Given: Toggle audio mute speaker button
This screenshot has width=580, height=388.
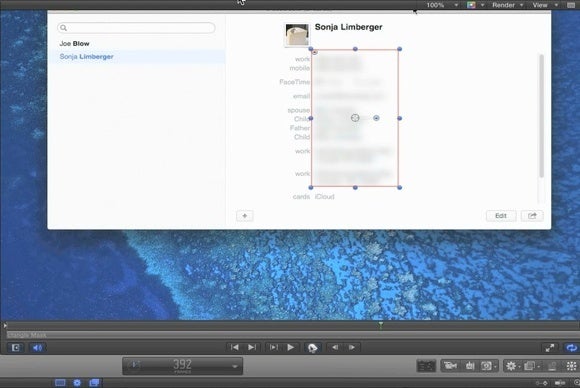Looking at the screenshot, I should (37, 348).
